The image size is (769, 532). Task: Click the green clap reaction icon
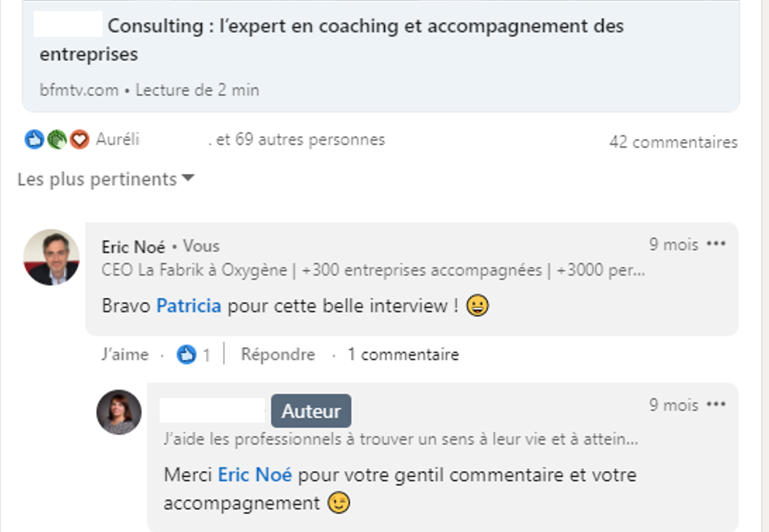(x=57, y=140)
